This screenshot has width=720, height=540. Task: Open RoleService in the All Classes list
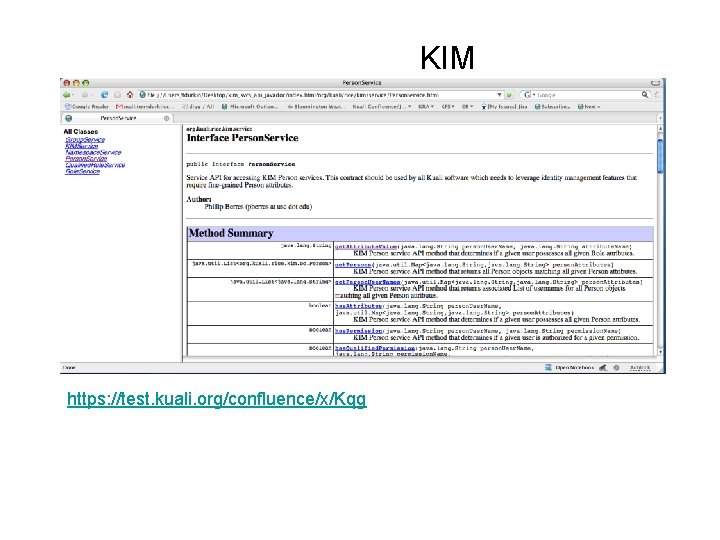83,171
